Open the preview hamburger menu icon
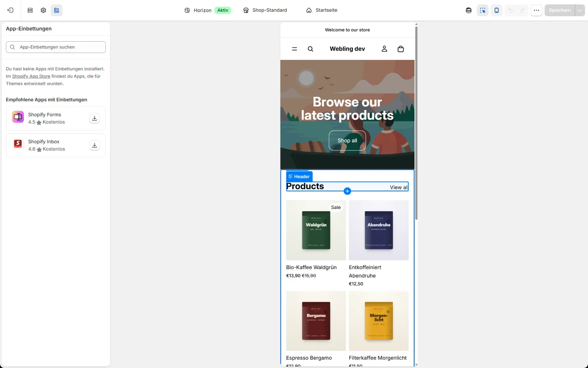588x368 pixels. 294,49
